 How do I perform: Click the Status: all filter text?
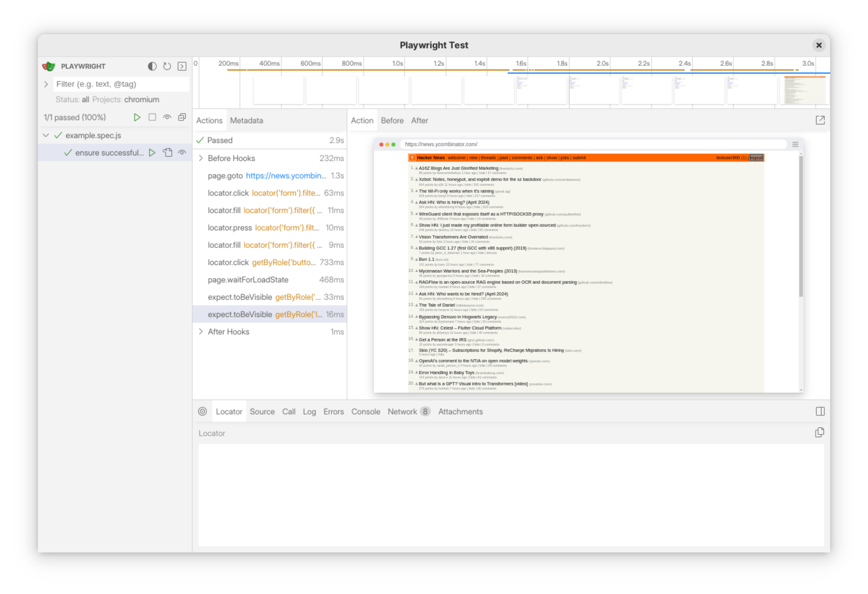click(x=72, y=99)
